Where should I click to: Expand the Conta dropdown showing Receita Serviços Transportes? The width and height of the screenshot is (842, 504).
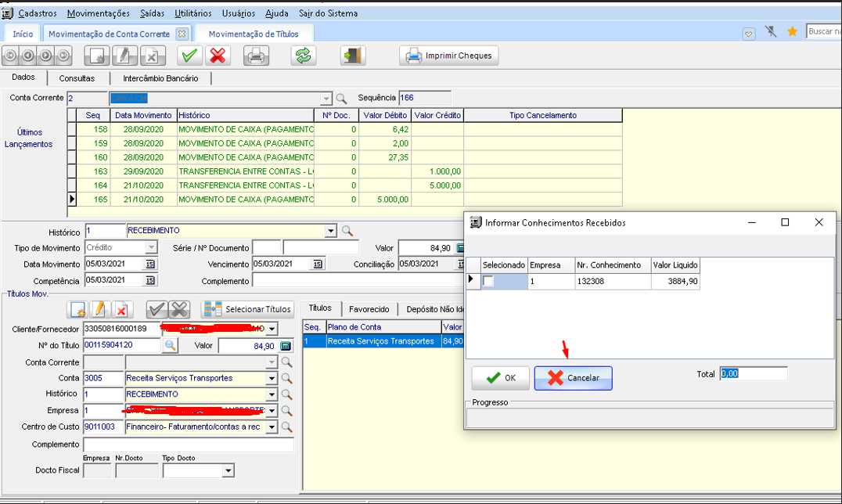coord(272,378)
